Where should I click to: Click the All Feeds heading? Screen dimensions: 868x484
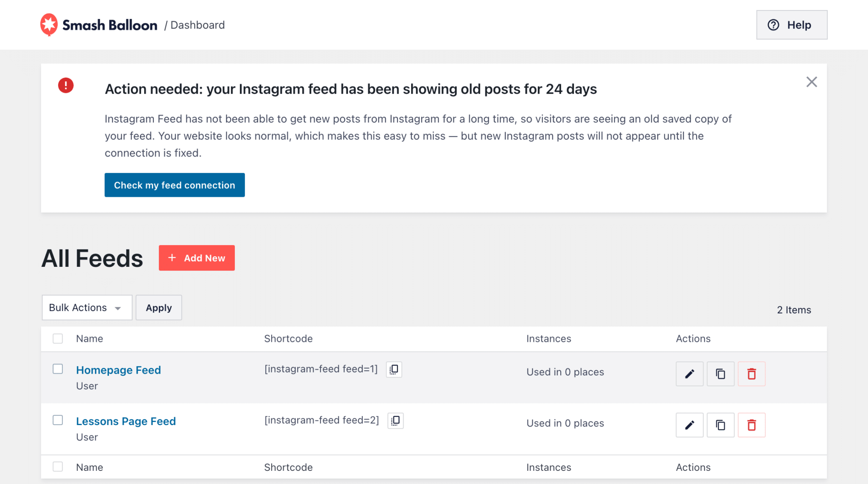92,258
